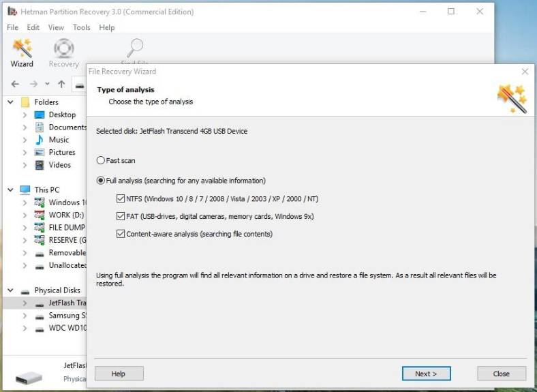
Task: Click the WORK (D:) drive icon
Action: pyautogui.click(x=40, y=215)
